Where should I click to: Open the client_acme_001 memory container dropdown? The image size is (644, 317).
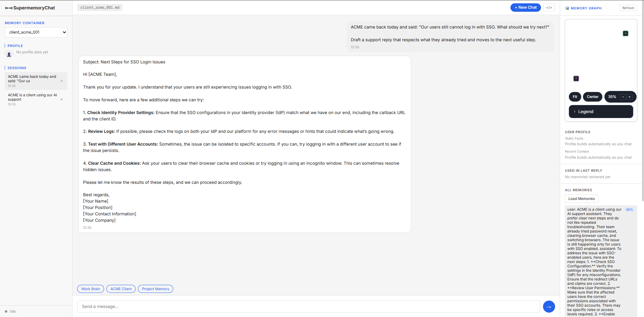click(x=36, y=32)
